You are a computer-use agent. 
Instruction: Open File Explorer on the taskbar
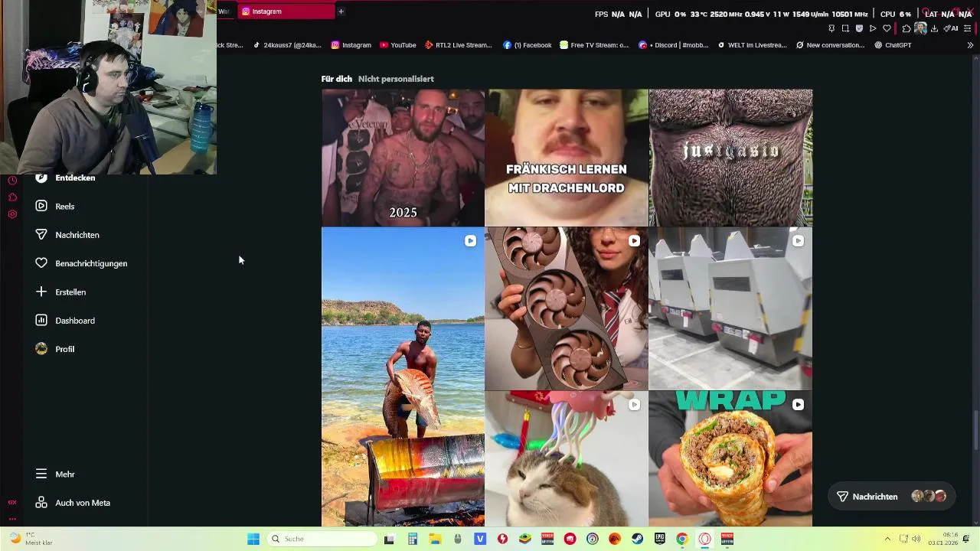point(435,539)
